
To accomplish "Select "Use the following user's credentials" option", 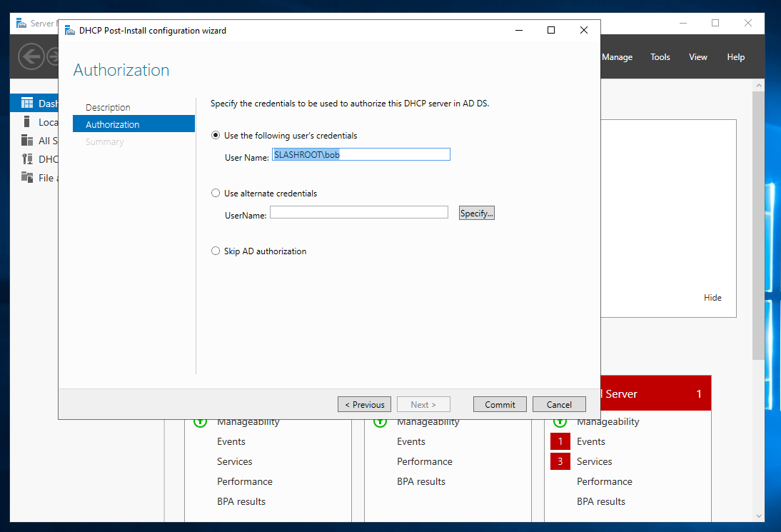I will tap(216, 136).
